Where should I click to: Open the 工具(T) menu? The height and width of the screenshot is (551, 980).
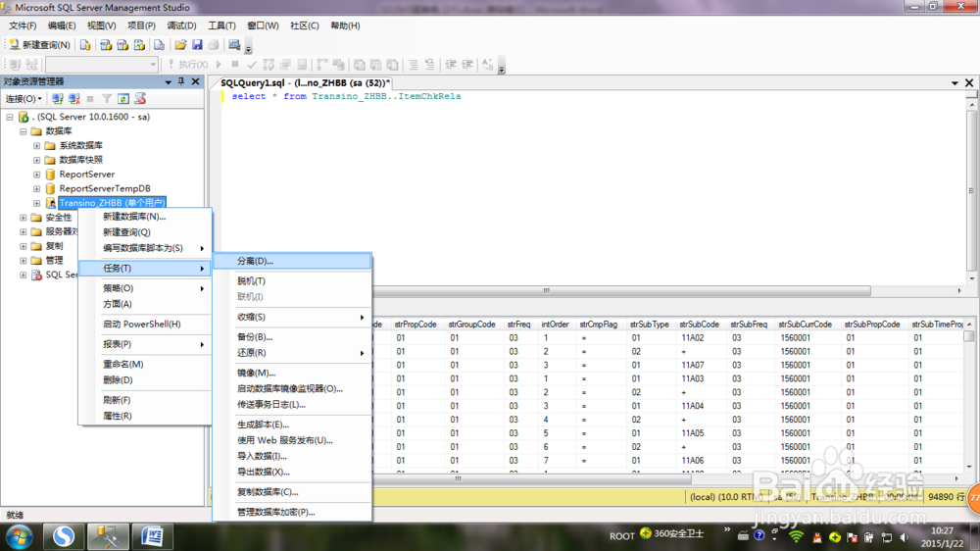click(221, 25)
